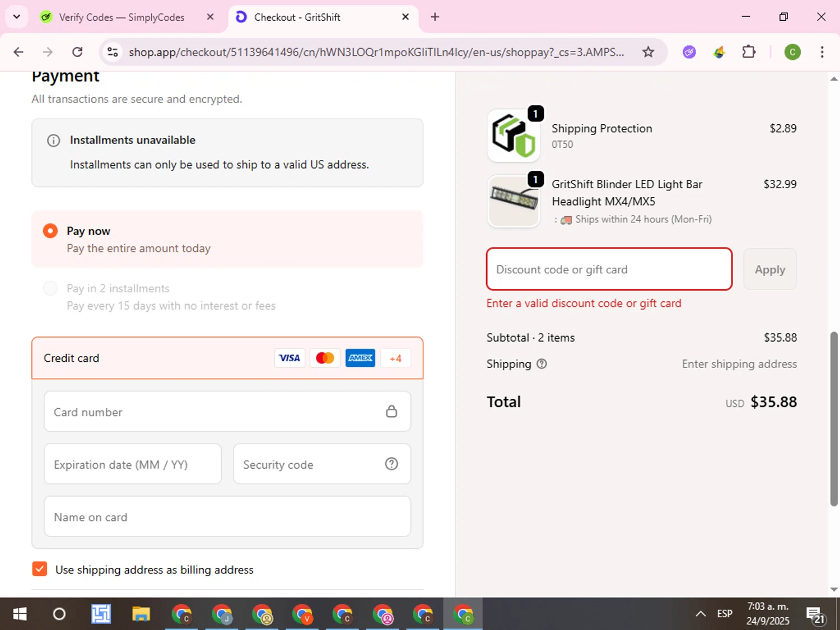Click the browser forward arrow
This screenshot has height=630, width=840.
click(x=48, y=52)
